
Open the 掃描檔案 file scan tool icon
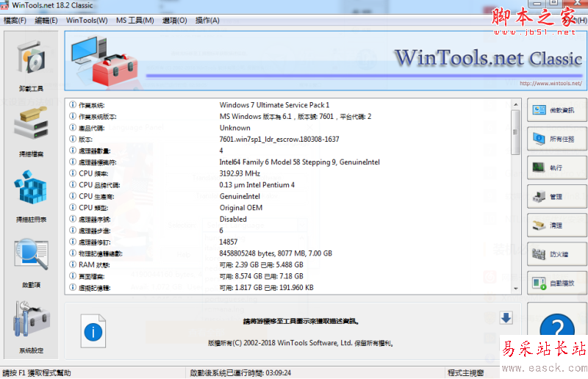[31, 123]
